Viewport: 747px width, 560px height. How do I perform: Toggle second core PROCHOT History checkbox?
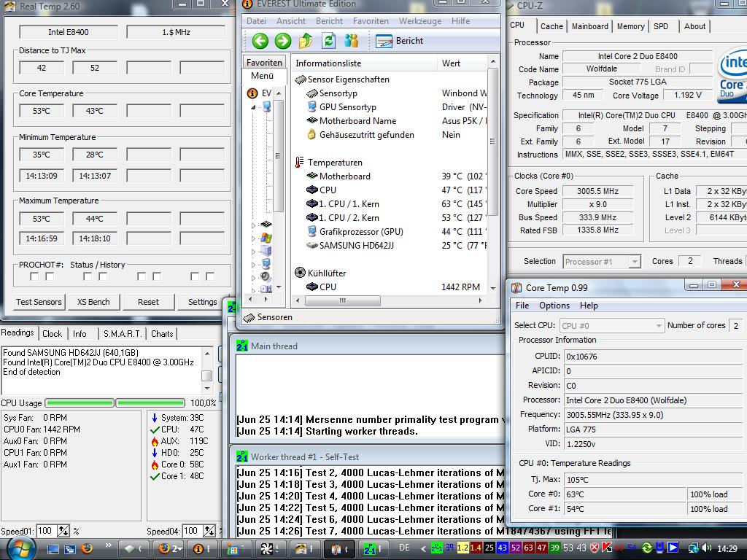103,276
